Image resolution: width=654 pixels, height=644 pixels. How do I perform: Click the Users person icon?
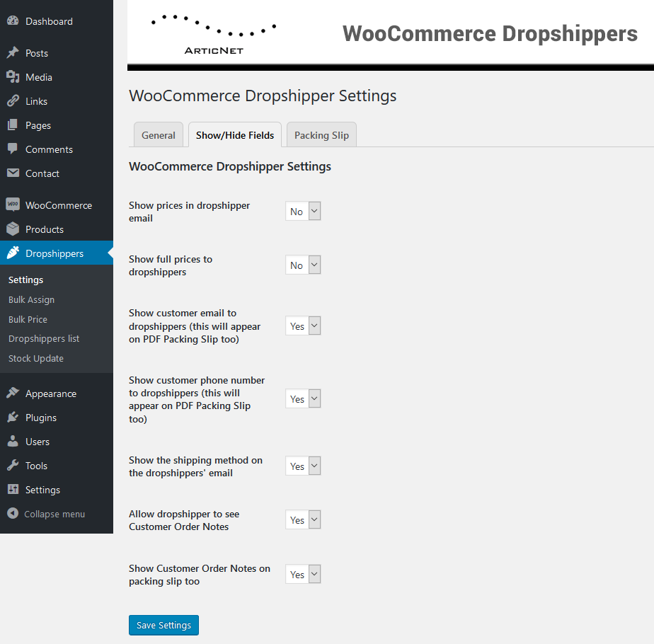13,441
